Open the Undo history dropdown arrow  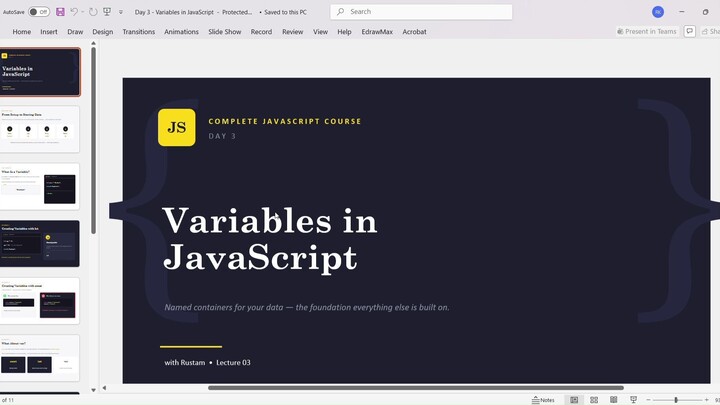point(83,12)
